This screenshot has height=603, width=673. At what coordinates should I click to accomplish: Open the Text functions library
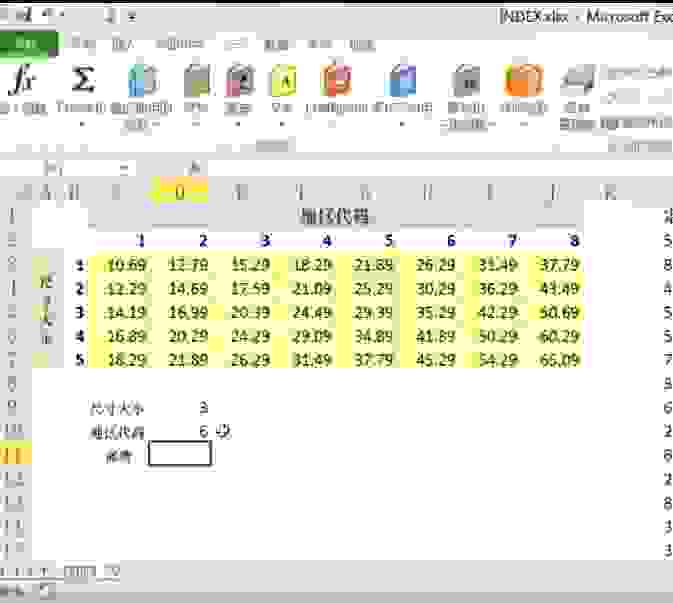pos(284,82)
